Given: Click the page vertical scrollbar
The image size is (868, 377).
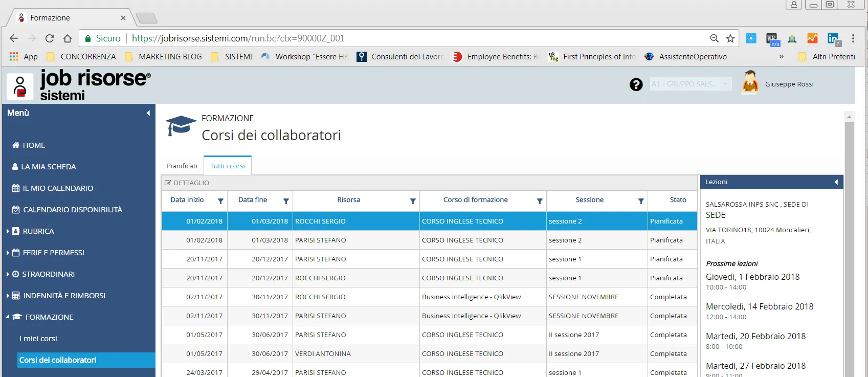Looking at the screenshot, I should (849, 246).
